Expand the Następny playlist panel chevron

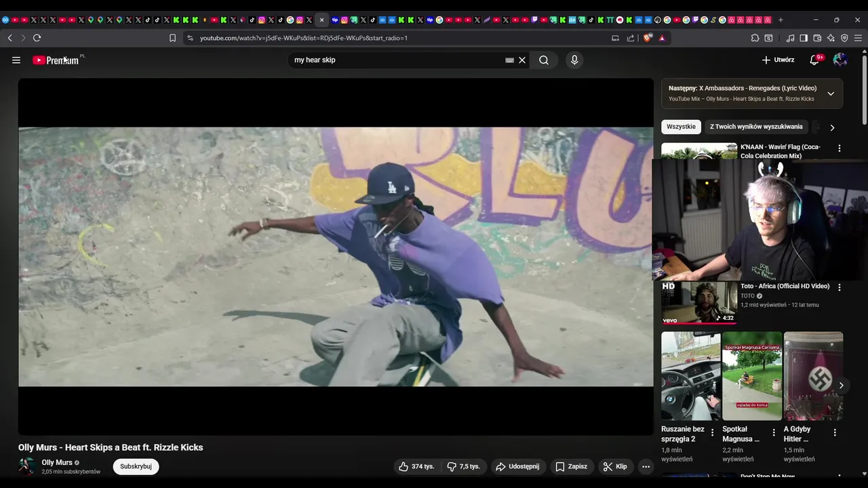coord(831,94)
